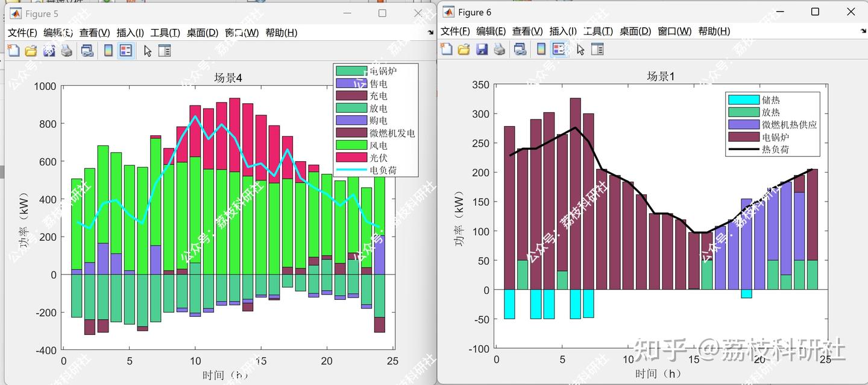868x385 pixels.
Task: Click 风电 legend swatch in Figure 5
Action: tap(351, 145)
